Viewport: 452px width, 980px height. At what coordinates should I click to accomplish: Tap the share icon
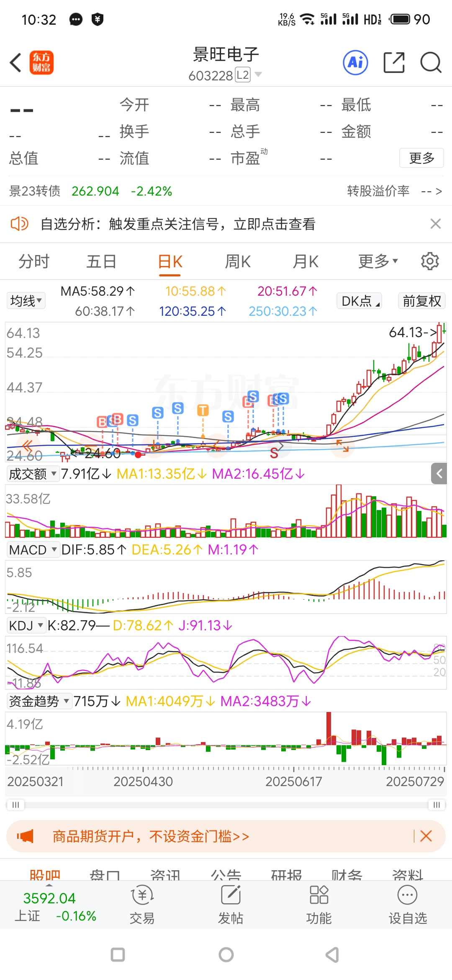click(x=394, y=63)
